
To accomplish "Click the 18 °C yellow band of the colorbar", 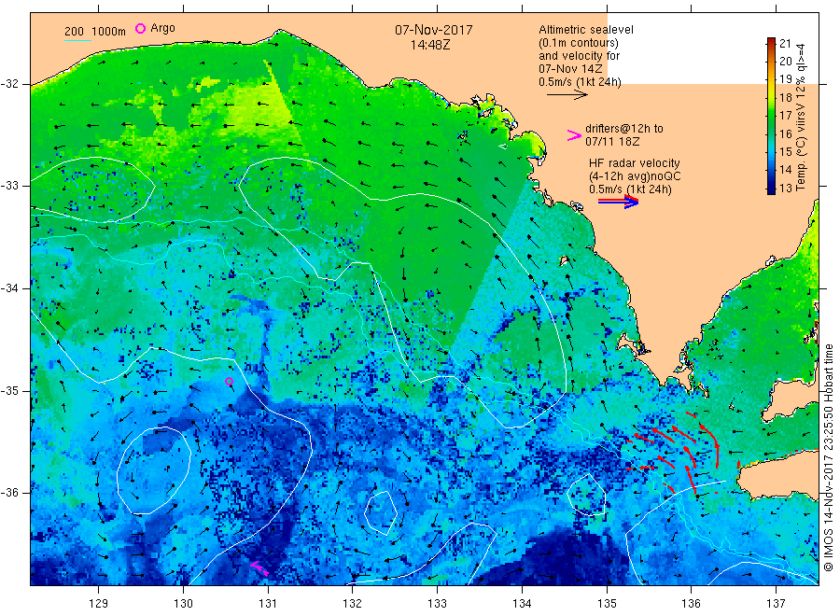I will coord(771,97).
